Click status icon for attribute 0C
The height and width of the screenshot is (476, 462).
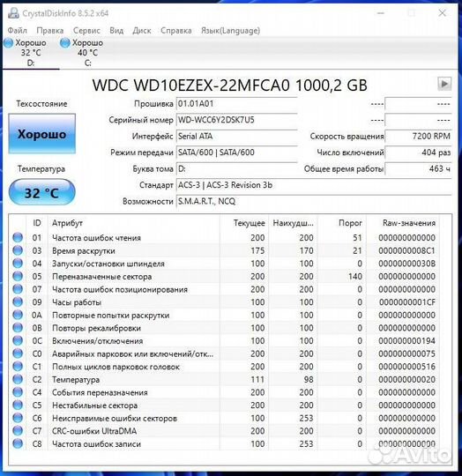tap(18, 340)
